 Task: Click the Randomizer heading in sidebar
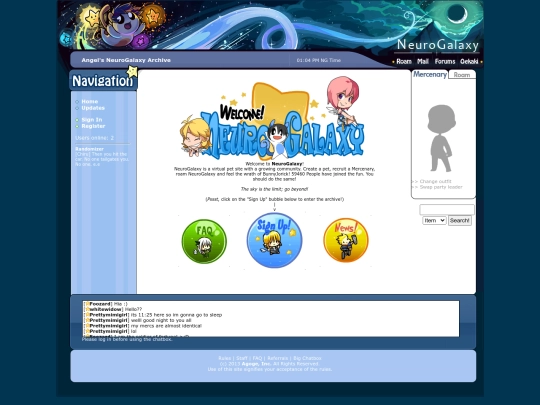(89, 149)
